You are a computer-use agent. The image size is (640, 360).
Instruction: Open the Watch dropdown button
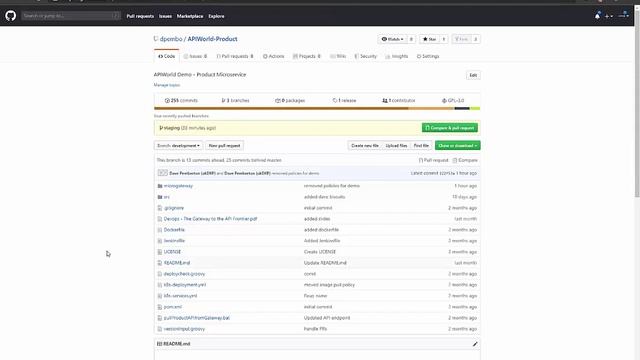[x=392, y=39]
